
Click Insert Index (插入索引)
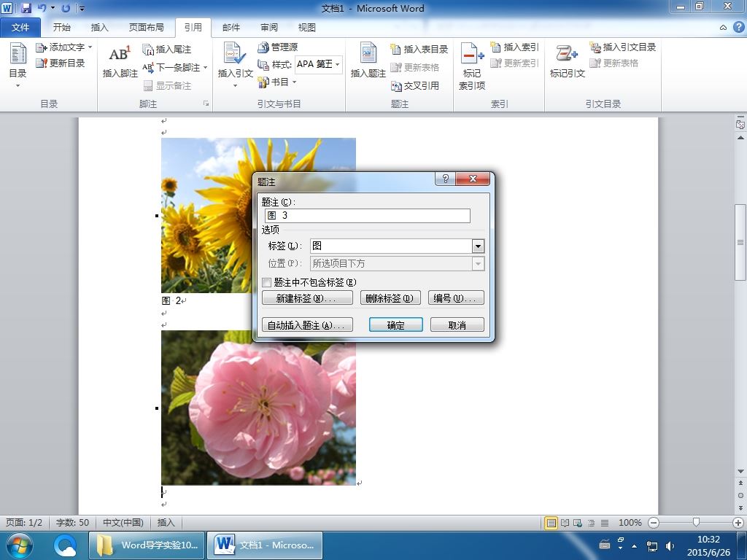(514, 47)
